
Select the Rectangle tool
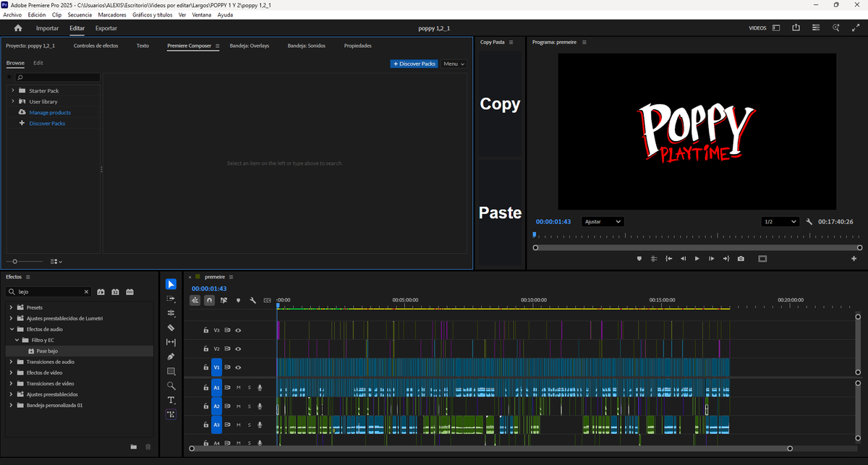point(171,371)
